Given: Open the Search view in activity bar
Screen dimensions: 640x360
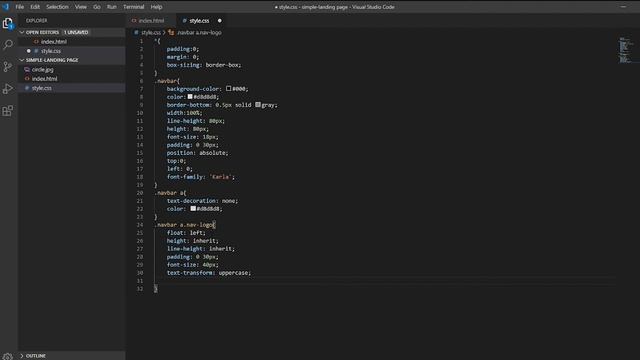Looking at the screenshot, I should [8, 45].
